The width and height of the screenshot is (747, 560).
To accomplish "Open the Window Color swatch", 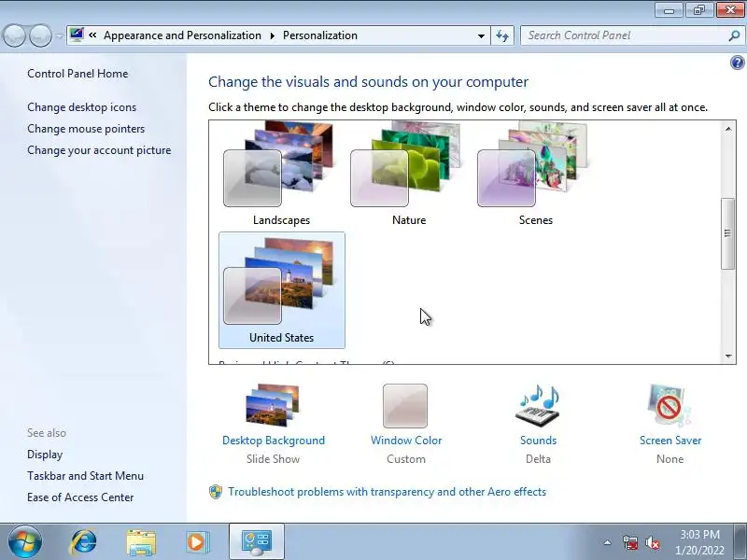I will click(x=405, y=406).
